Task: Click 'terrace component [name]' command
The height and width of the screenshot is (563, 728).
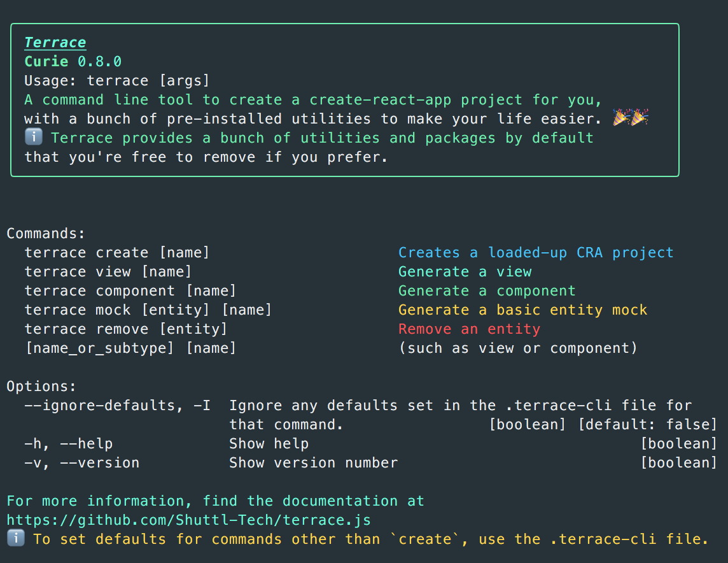Action: click(130, 291)
